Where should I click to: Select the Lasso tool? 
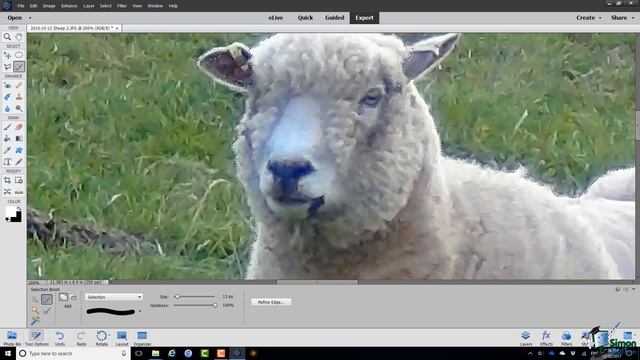point(7,67)
